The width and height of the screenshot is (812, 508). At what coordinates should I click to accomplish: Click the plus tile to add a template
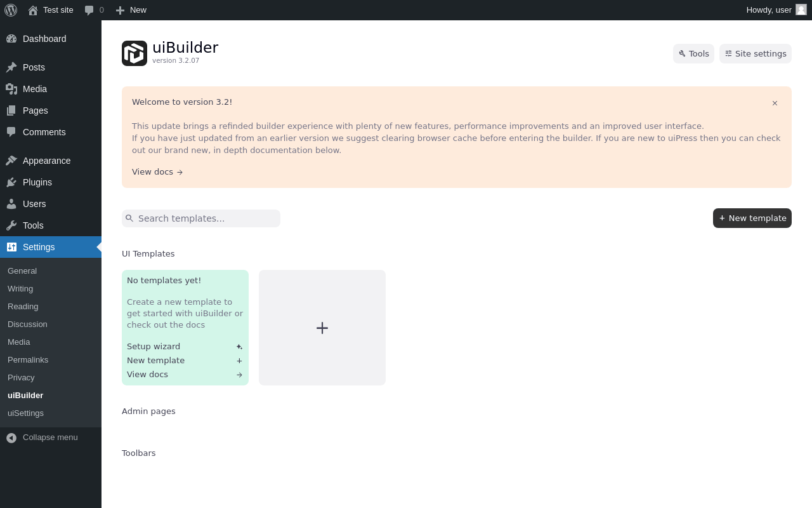[322, 328]
